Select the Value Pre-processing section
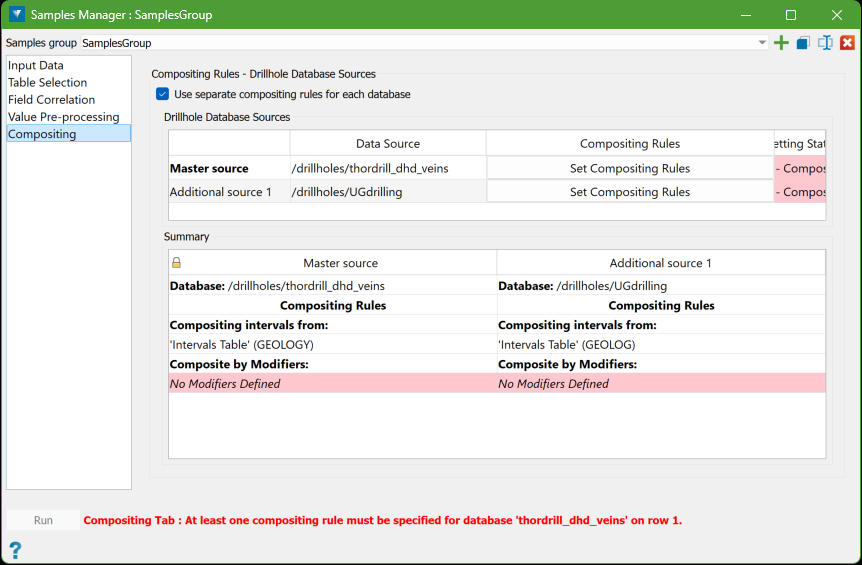Screen dimensions: 862x565 (x=63, y=116)
